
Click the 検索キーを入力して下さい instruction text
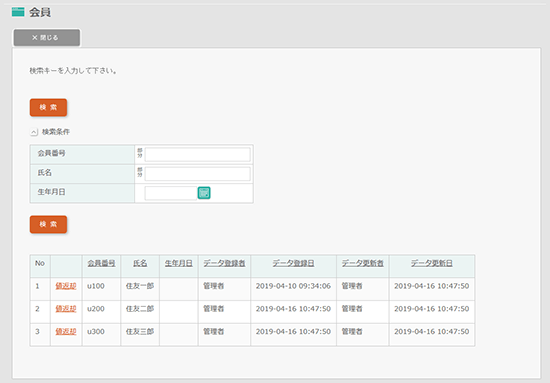[x=73, y=71]
